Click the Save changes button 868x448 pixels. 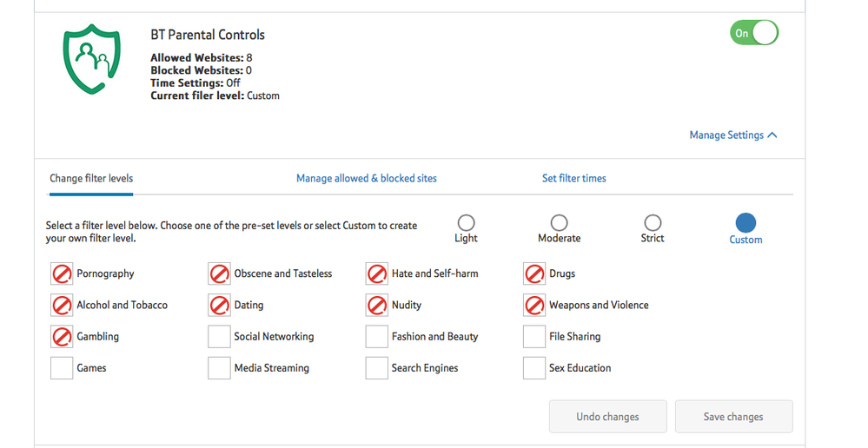(x=733, y=417)
